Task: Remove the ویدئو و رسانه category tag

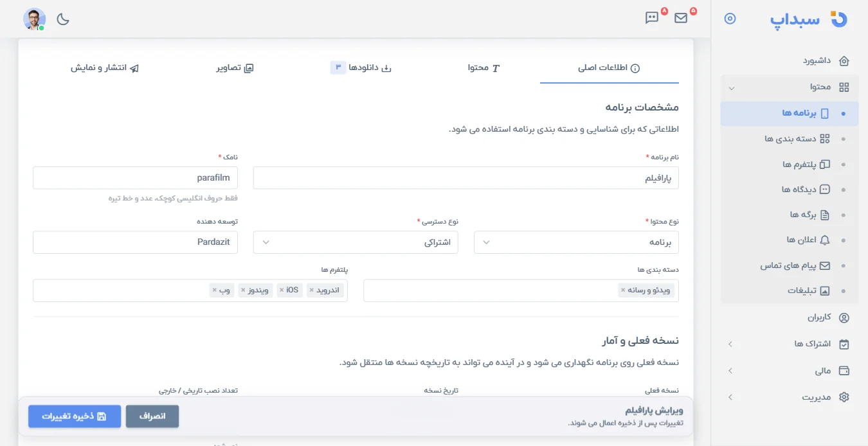Action: 623,290
